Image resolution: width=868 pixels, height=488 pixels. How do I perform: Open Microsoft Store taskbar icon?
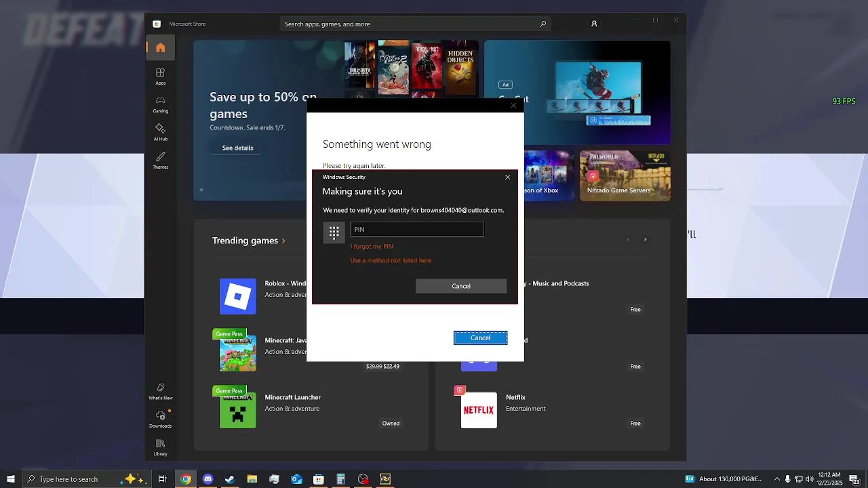[319, 479]
